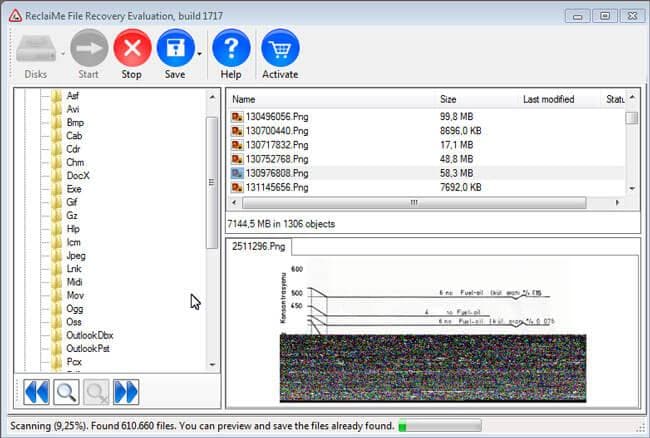Viewport: 650px width, 438px height.
Task: Select the Hlp folder
Action: (65, 228)
